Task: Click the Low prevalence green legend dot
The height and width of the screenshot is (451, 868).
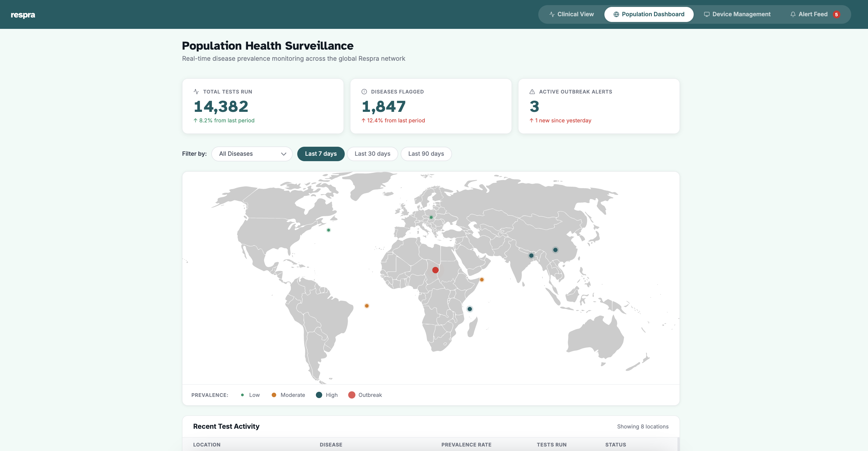Action: pyautogui.click(x=242, y=395)
